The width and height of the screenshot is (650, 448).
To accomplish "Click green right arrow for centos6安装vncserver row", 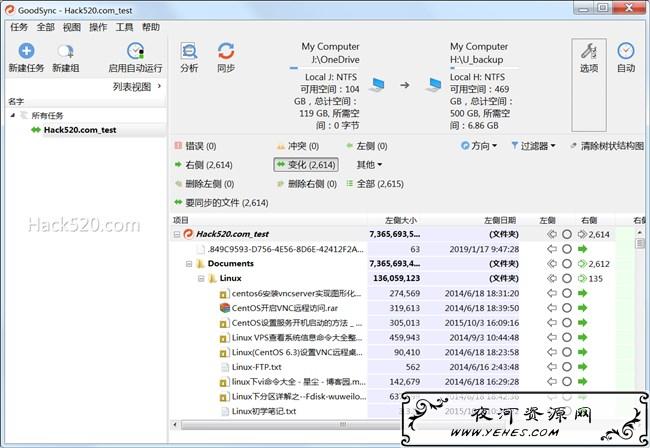I will (x=583, y=293).
